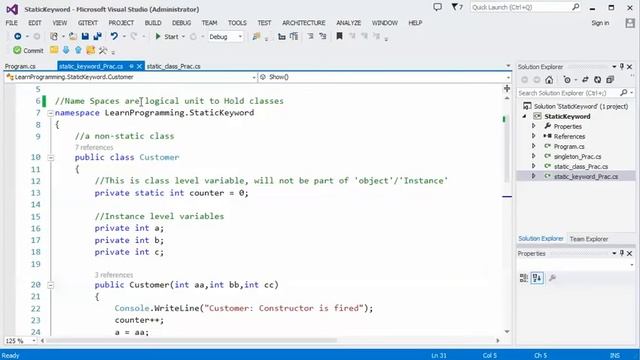Click Sync with Active Document icon
This screenshot has width=640, height=360.
585,80
